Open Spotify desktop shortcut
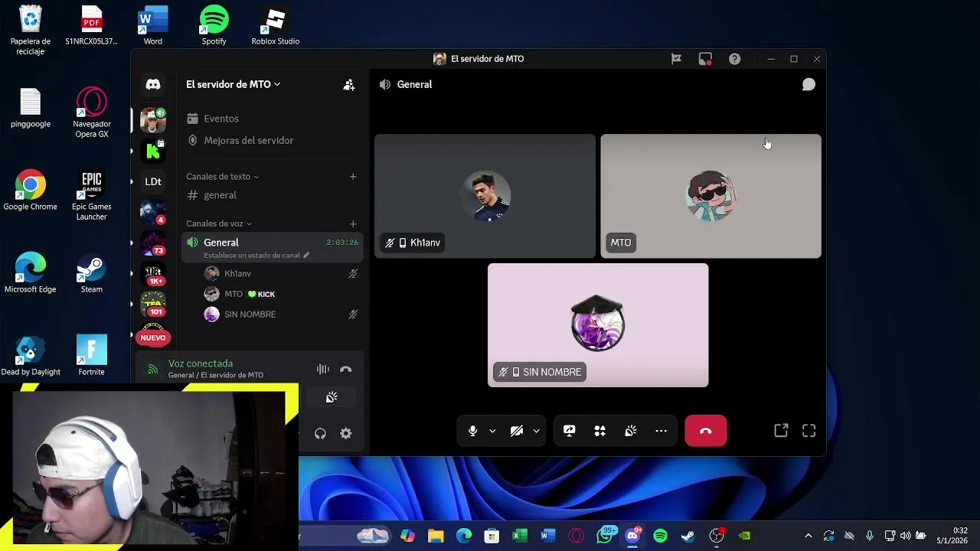Viewport: 980px width, 551px height. [214, 26]
